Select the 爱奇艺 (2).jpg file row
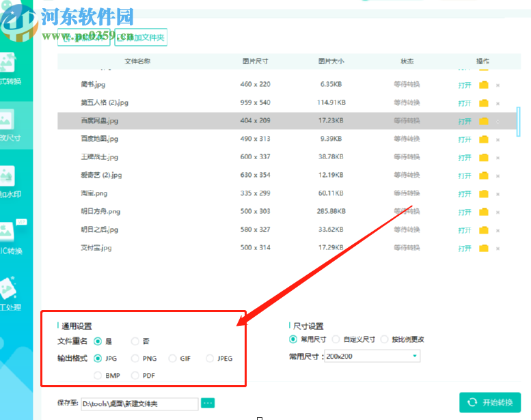The height and width of the screenshot is (420, 531). [273, 176]
